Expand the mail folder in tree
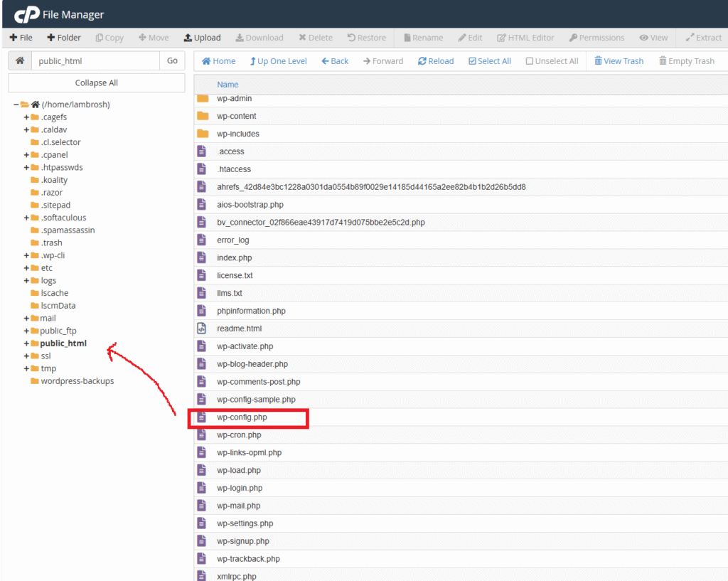 [26, 319]
